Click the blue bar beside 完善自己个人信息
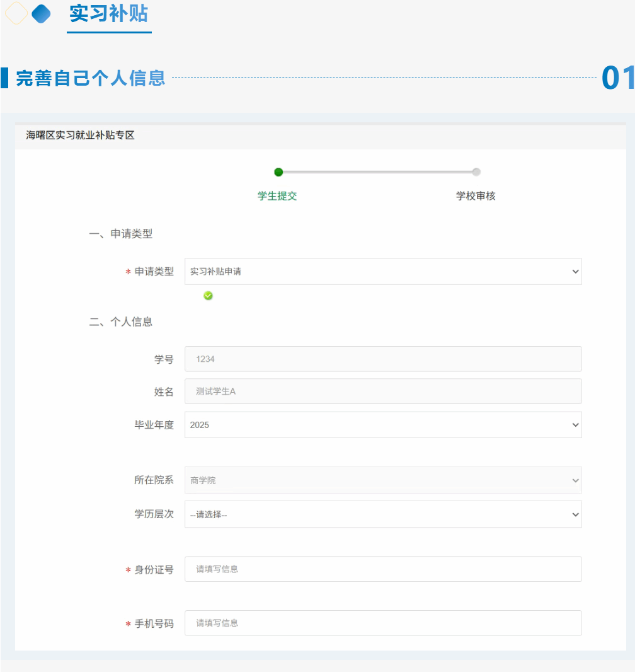635x672 pixels. tap(4, 78)
